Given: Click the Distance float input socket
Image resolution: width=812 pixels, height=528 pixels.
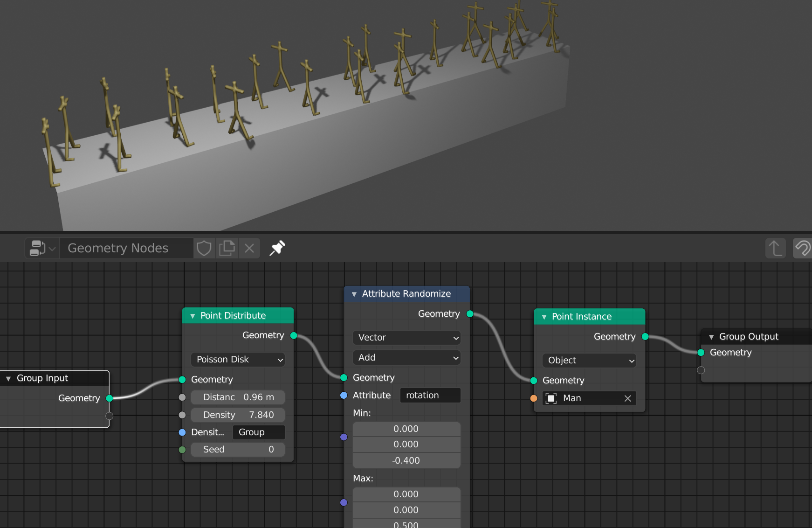Looking at the screenshot, I should click(182, 397).
